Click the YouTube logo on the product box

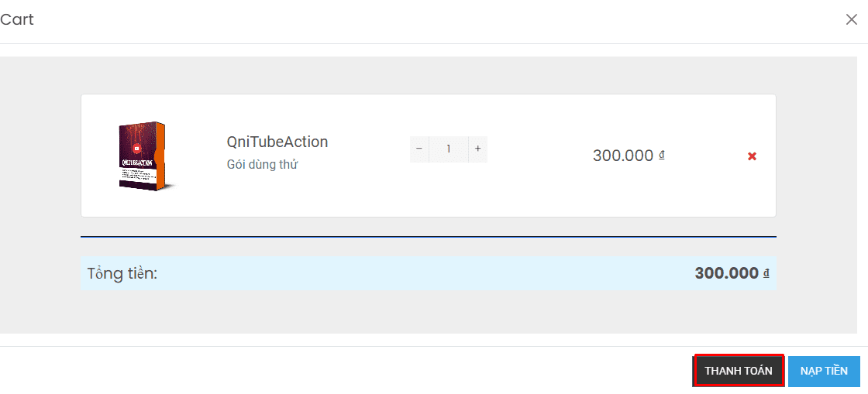tap(136, 148)
